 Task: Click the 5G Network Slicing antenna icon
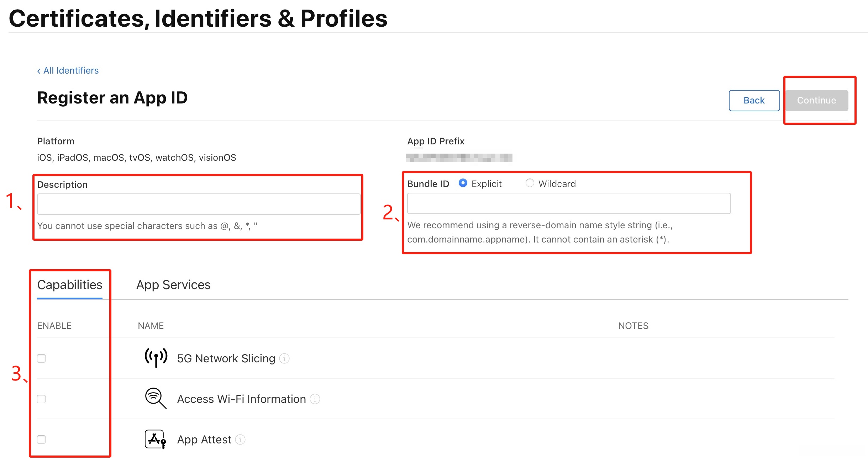coord(156,358)
